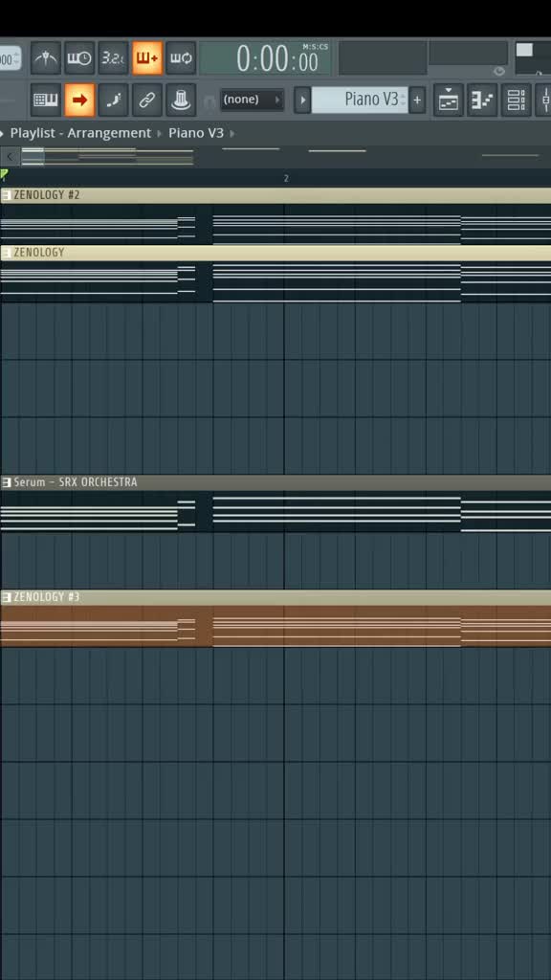Screen dimensions: 551x980
Task: Click the brown ZENOLOGY #3 clip notes
Action: [275, 626]
